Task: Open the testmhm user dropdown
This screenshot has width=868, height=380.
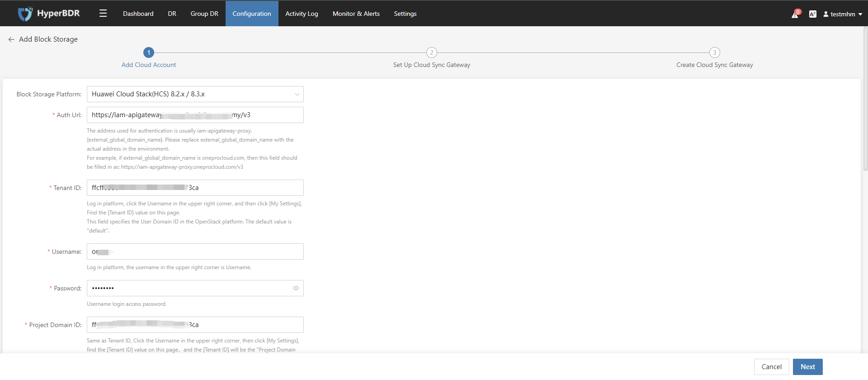Action: [843, 14]
